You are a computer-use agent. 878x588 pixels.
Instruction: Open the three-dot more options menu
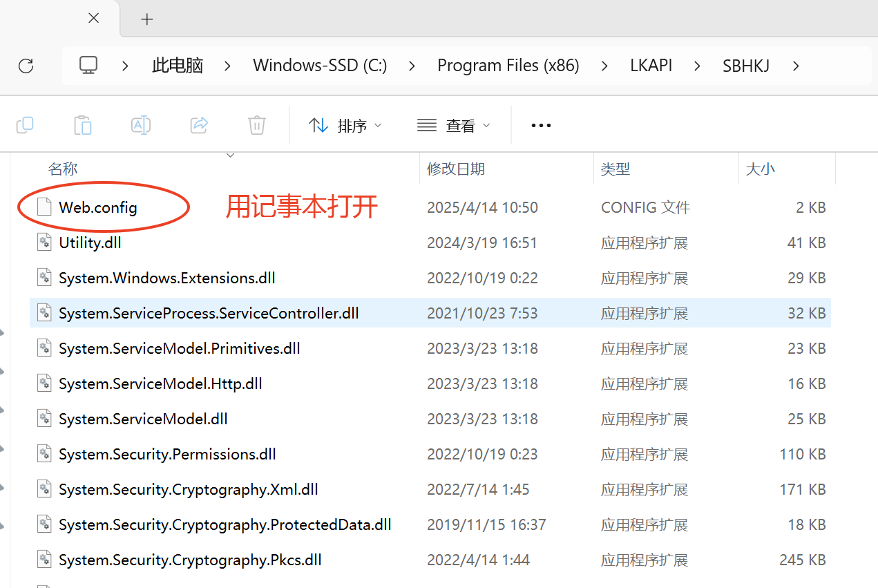541,126
